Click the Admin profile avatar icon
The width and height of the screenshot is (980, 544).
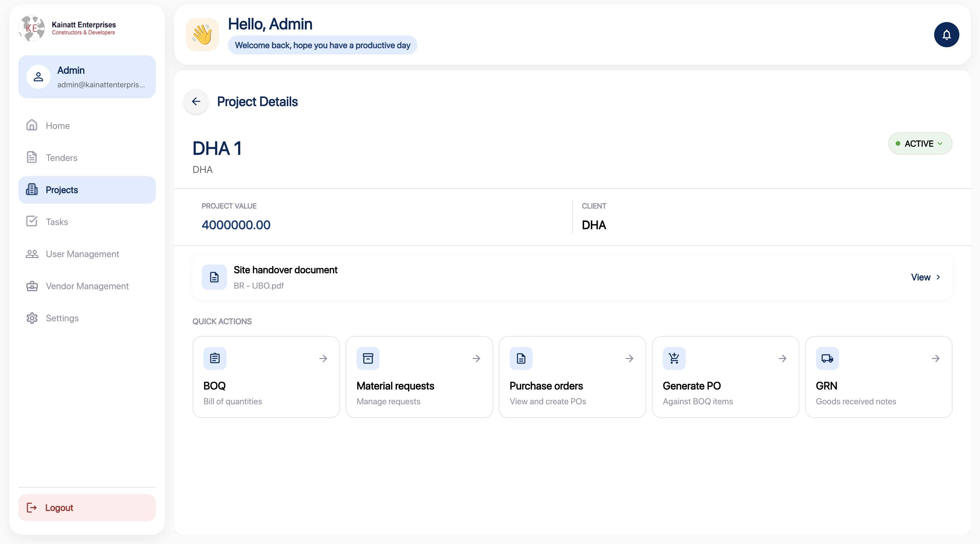tap(38, 77)
